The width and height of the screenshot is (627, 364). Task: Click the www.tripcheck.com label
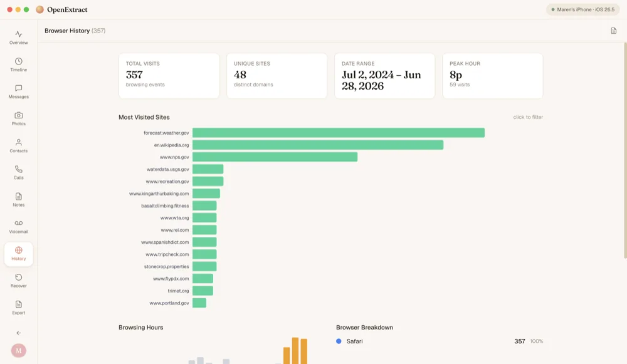(x=167, y=254)
